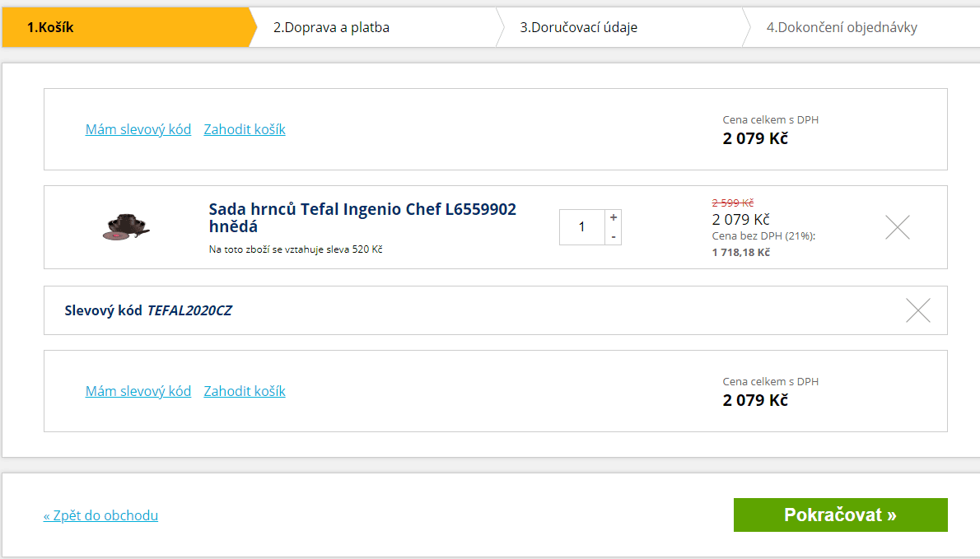Click Mám slevový kód at top
980x559 pixels.
[138, 129]
